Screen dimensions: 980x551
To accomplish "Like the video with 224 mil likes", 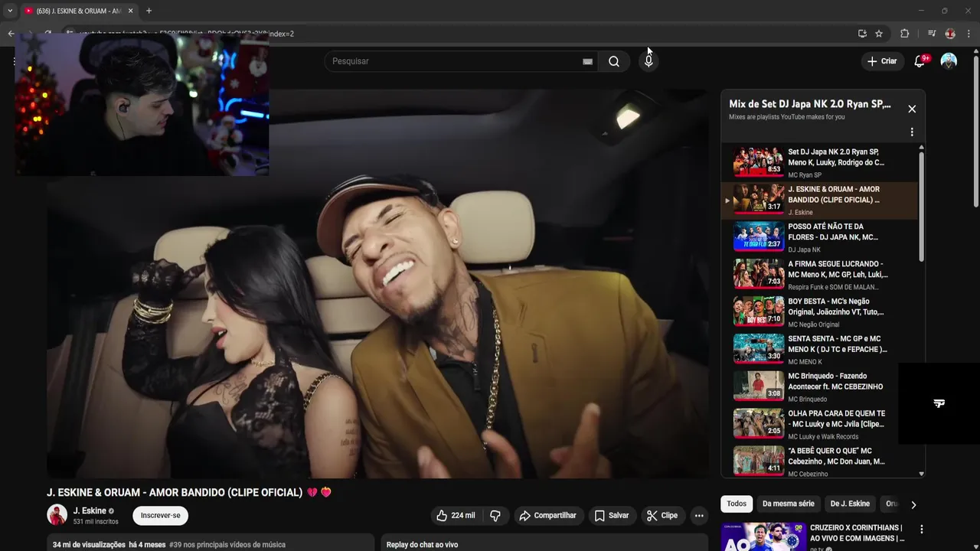I will pos(456,516).
